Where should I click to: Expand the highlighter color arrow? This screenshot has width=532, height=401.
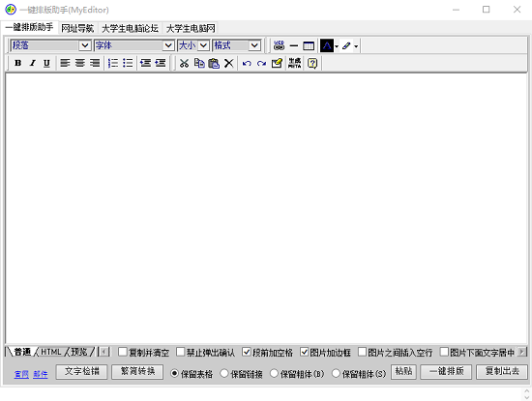pyautogui.click(x=356, y=46)
